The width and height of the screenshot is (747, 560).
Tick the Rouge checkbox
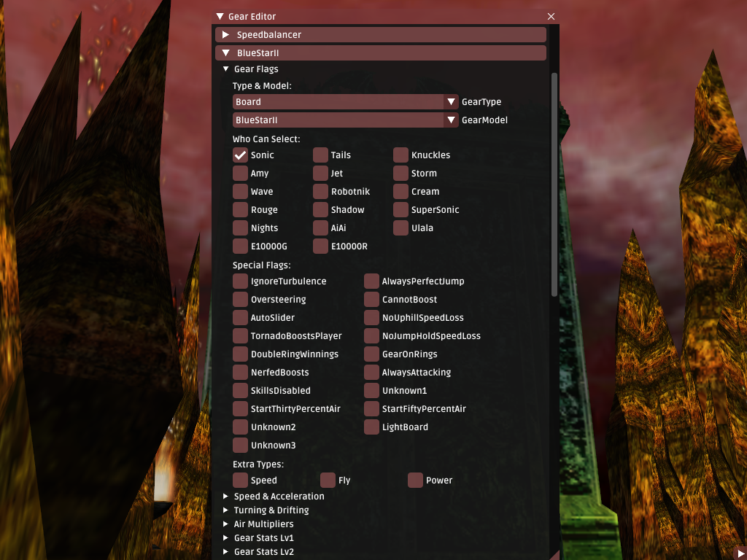(240, 209)
